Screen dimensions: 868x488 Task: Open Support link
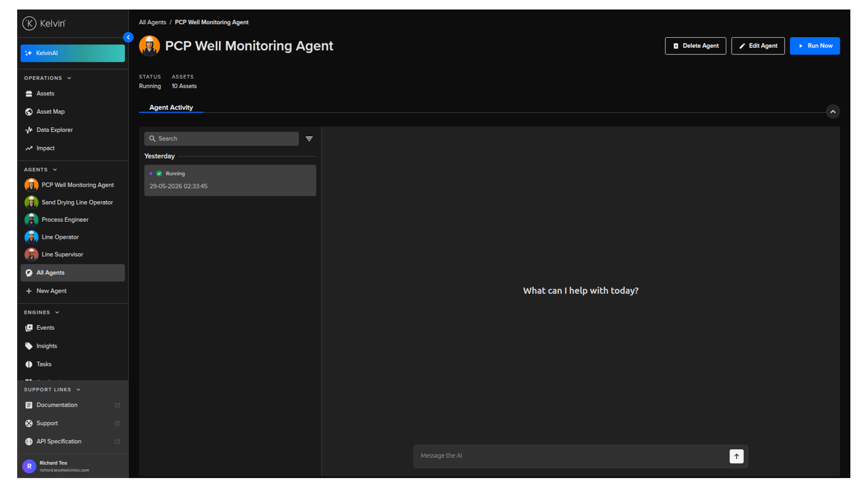[72, 423]
